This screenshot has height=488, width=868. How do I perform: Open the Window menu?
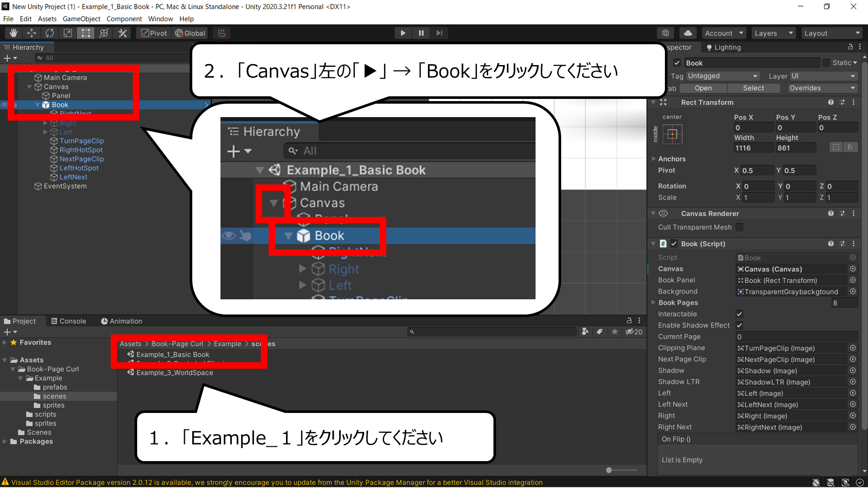click(x=160, y=19)
